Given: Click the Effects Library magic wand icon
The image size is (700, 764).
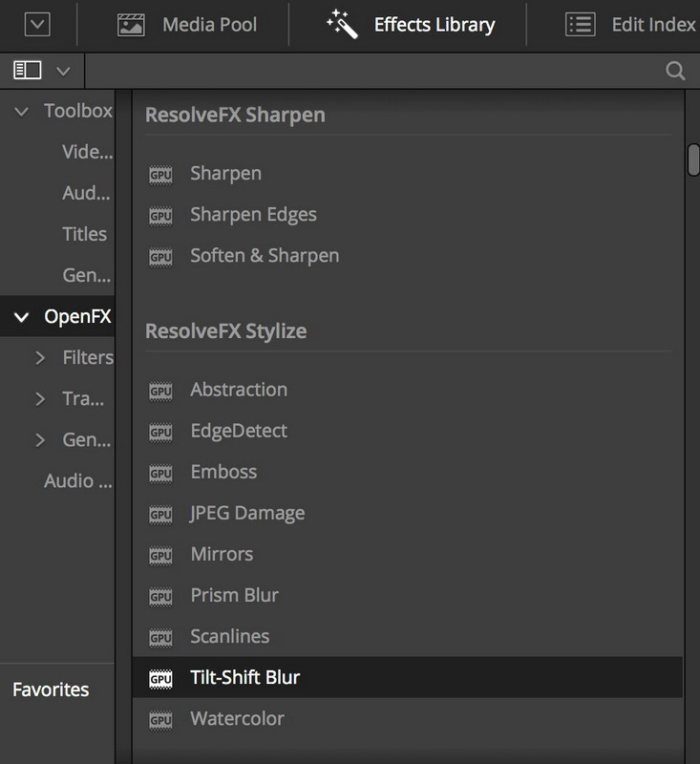Looking at the screenshot, I should point(342,23).
